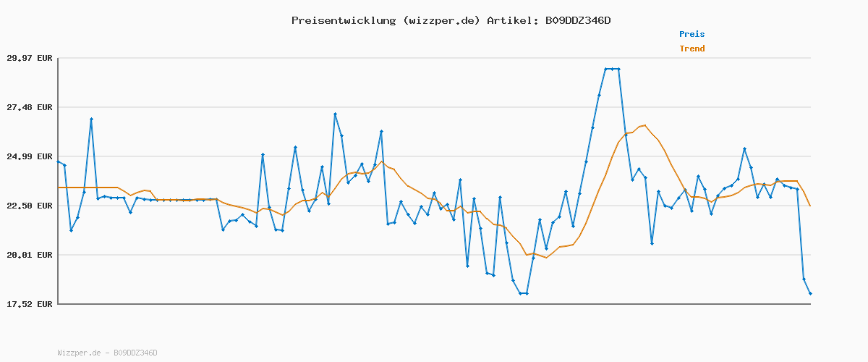Click the last price data point at right end
868x362 pixels.
pos(810,293)
